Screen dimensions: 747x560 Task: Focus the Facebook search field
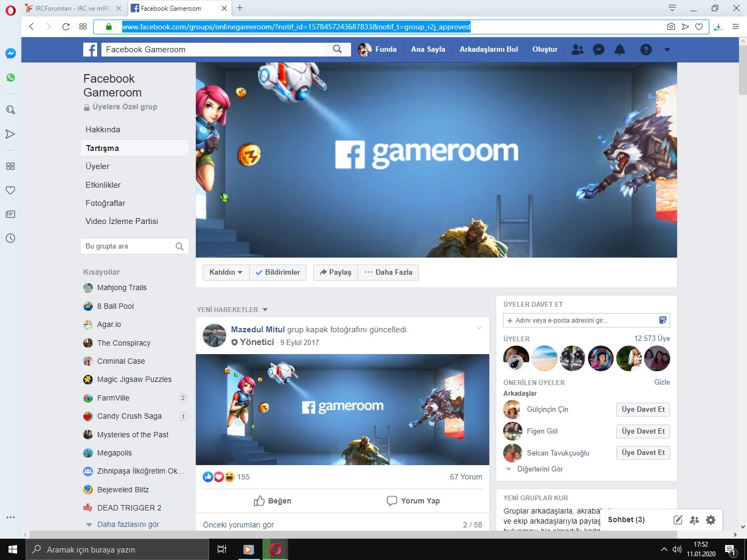point(212,50)
